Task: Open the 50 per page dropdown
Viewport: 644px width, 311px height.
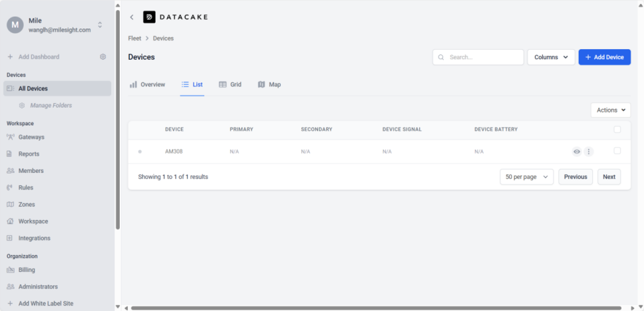Action: click(x=526, y=177)
